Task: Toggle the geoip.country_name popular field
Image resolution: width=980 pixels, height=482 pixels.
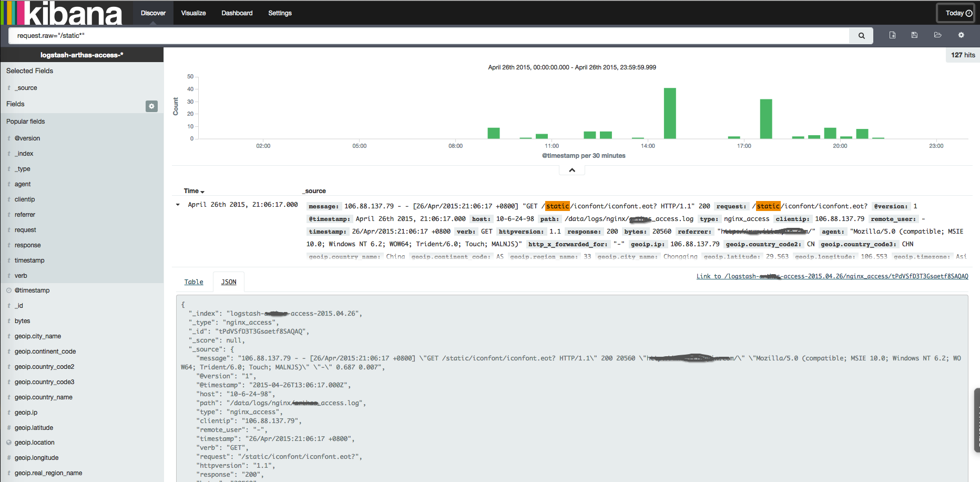Action: pyautogui.click(x=44, y=397)
